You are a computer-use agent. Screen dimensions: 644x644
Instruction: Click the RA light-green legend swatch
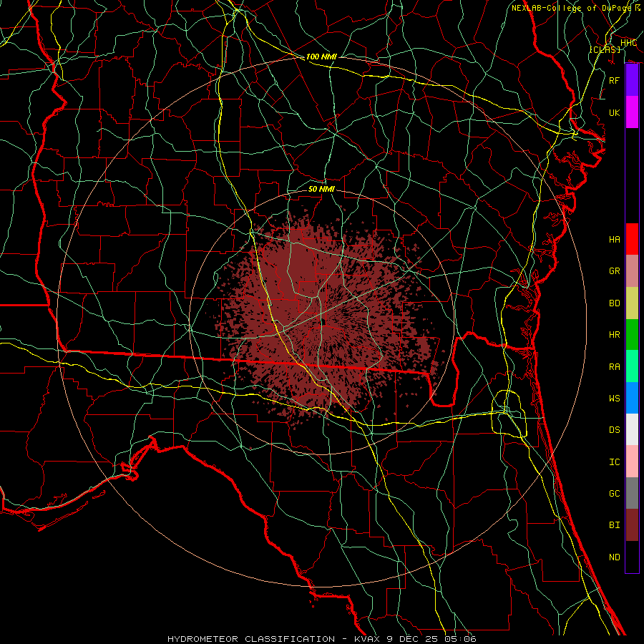(632, 366)
